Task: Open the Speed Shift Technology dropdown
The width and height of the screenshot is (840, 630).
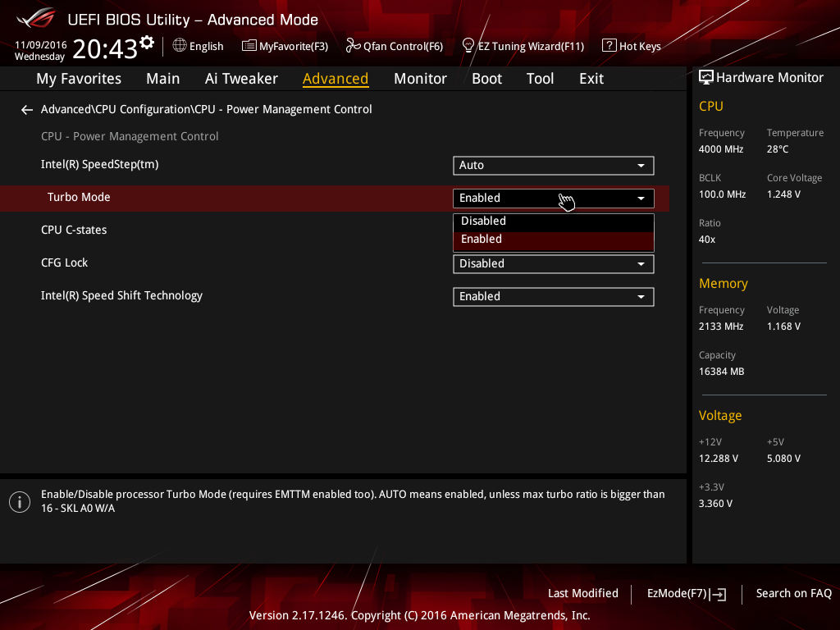Action: point(554,297)
